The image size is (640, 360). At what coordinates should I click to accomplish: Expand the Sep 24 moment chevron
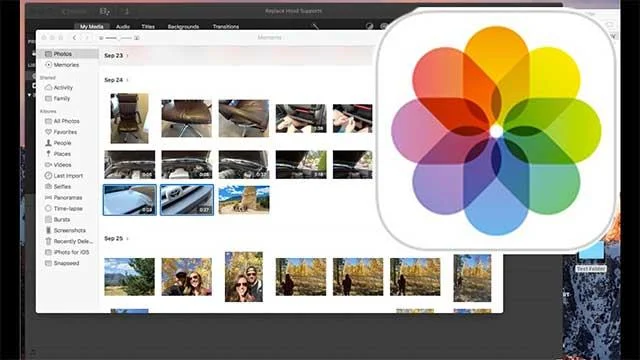(x=127, y=80)
